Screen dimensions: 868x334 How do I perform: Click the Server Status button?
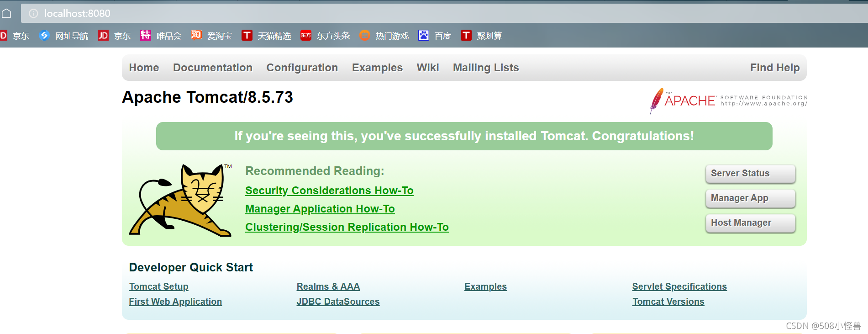(750, 174)
